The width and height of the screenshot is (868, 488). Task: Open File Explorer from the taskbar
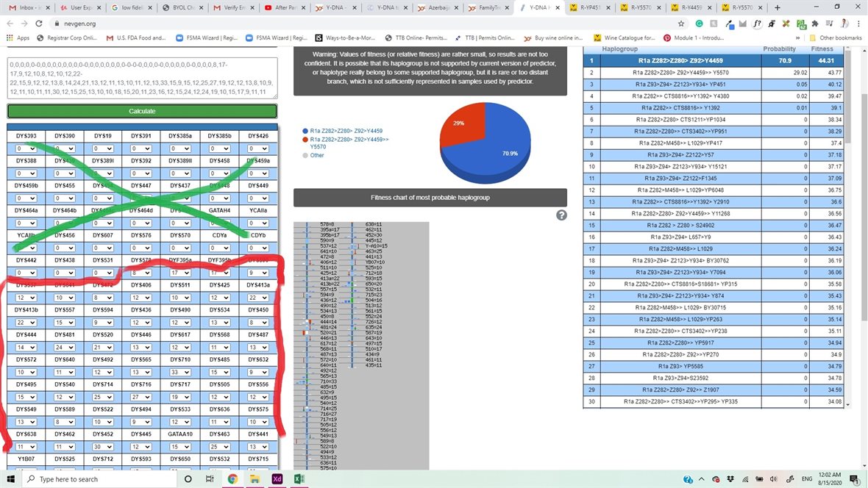point(254,478)
